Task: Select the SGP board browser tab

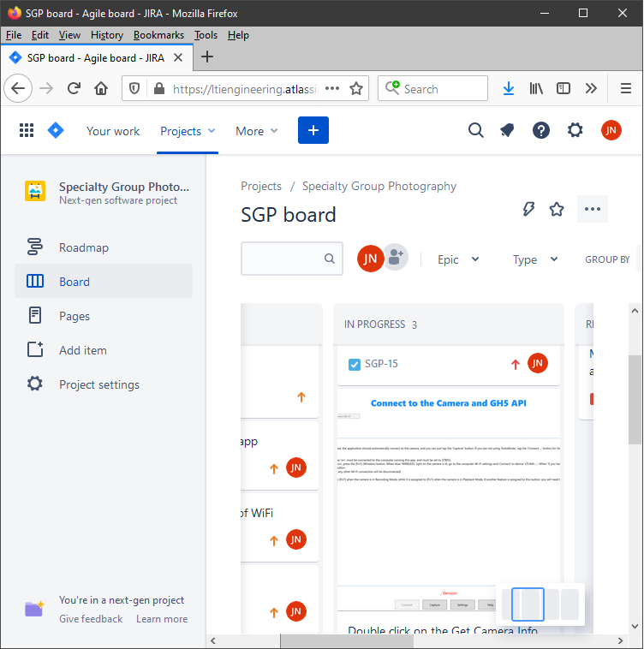Action: pyautogui.click(x=97, y=57)
